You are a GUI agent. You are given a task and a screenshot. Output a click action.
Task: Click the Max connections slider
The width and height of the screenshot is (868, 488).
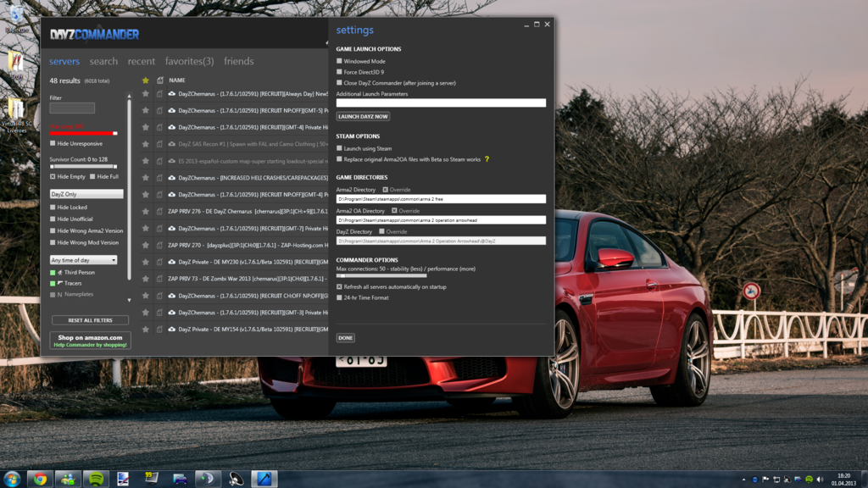[x=381, y=275]
